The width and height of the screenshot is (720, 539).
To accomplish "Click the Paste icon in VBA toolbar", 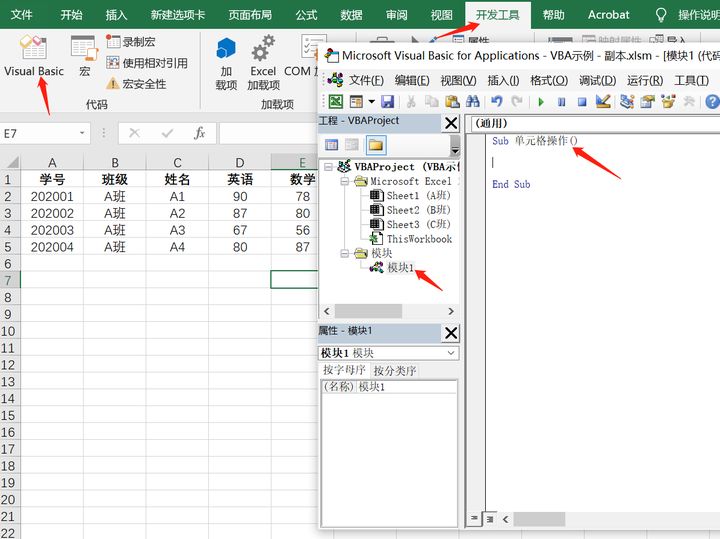I will 452,101.
